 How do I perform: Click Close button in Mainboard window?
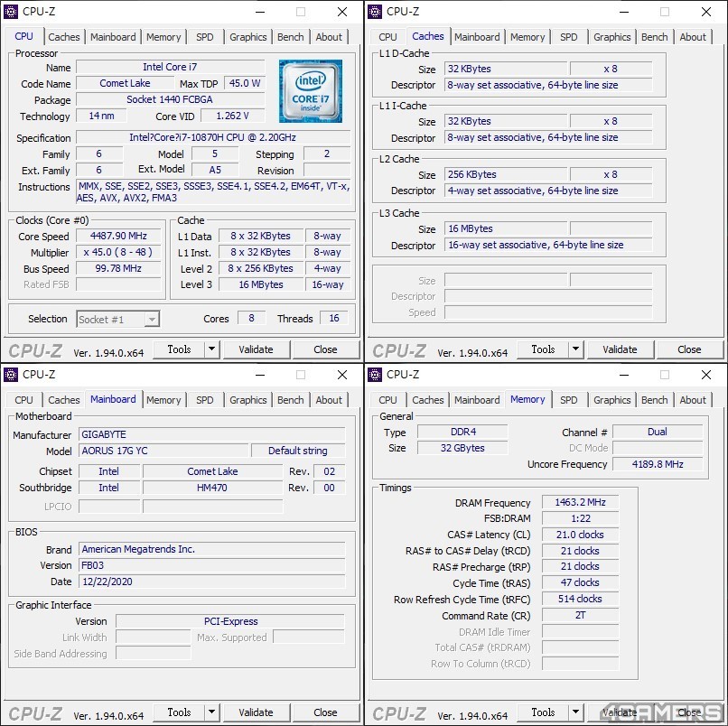[325, 712]
